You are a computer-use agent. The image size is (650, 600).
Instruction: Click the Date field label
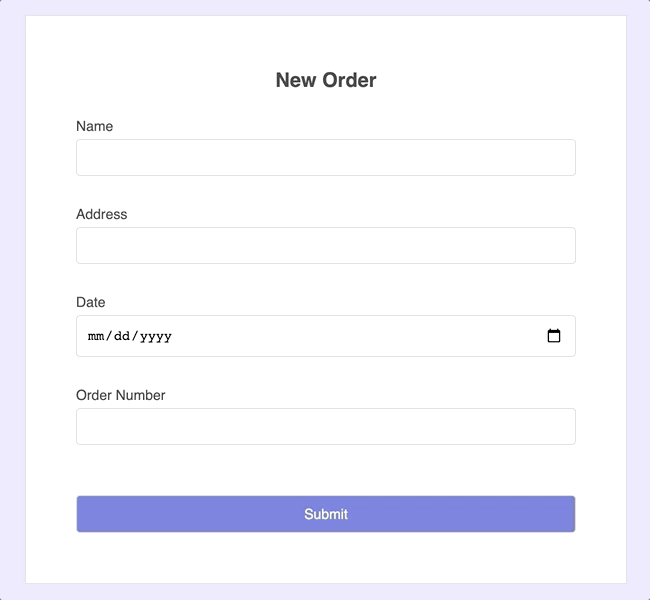pos(90,303)
